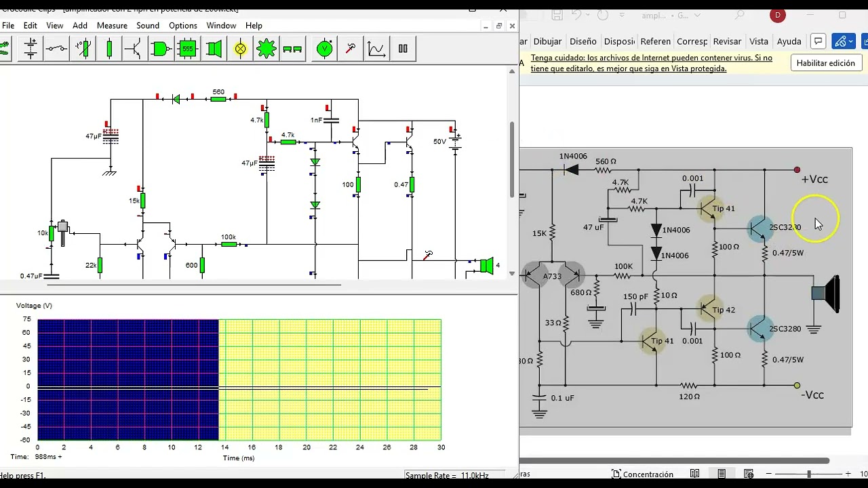Open the Options menu
This screenshot has height=488, width=868.
(183, 26)
